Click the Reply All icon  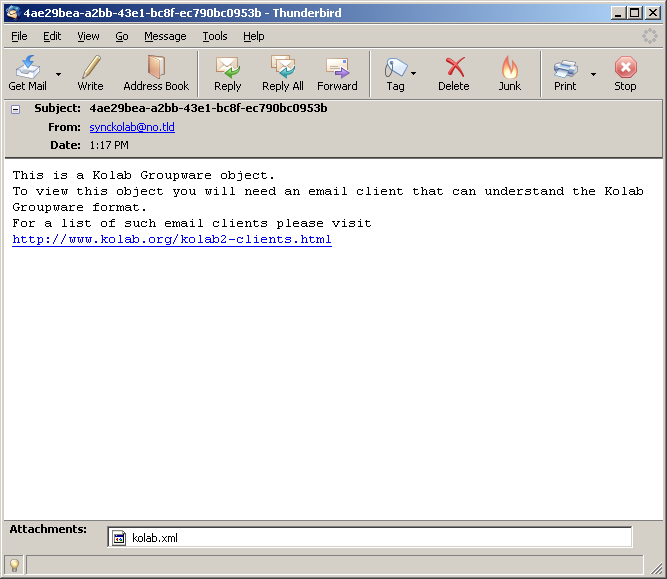click(283, 67)
